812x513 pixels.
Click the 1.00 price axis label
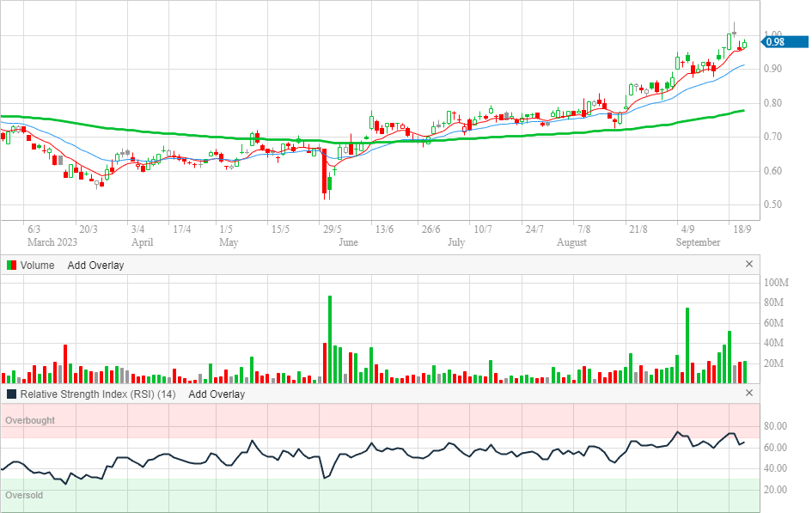coord(774,34)
